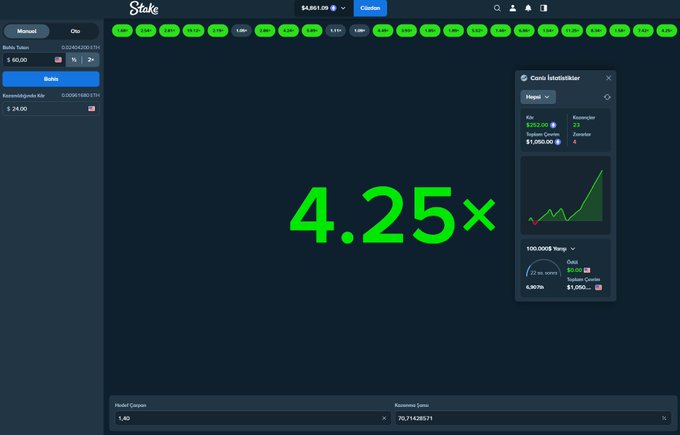Image resolution: width=680 pixels, height=435 pixels.
Task: Click the 4 losses count
Action: coord(575,142)
